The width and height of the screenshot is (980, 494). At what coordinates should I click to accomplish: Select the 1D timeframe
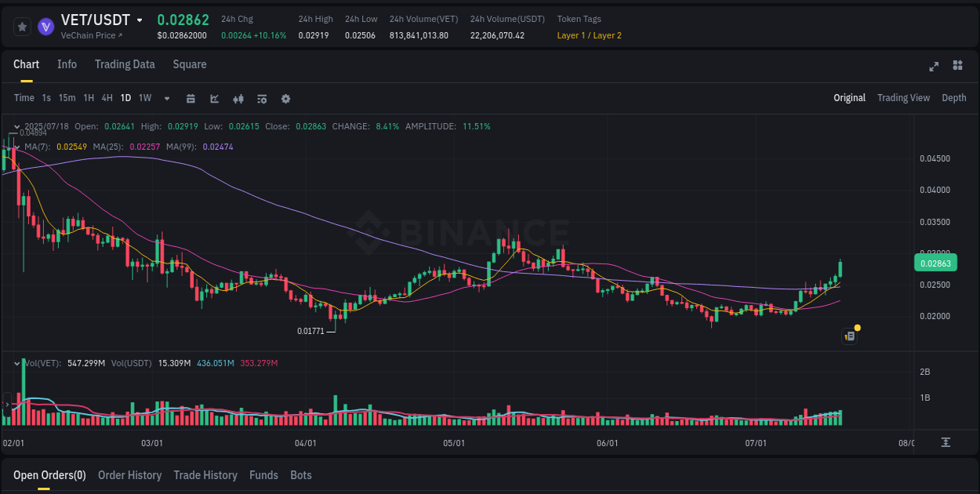(125, 98)
